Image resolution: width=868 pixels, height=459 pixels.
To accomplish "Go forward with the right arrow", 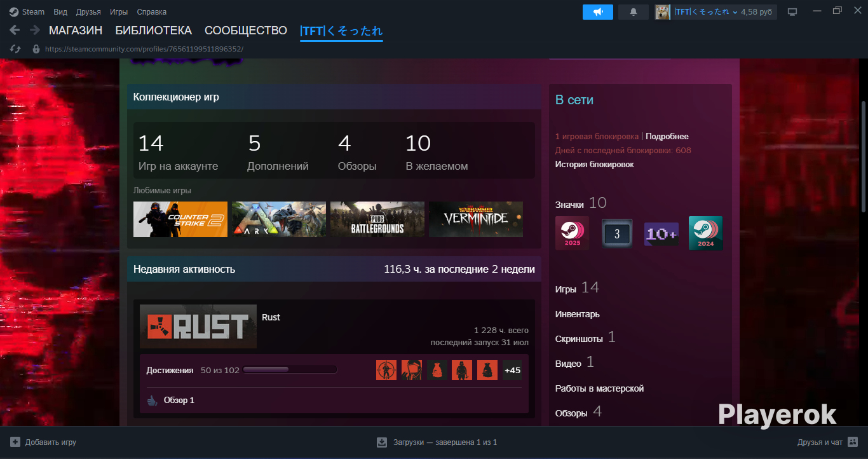I will 35,31.
